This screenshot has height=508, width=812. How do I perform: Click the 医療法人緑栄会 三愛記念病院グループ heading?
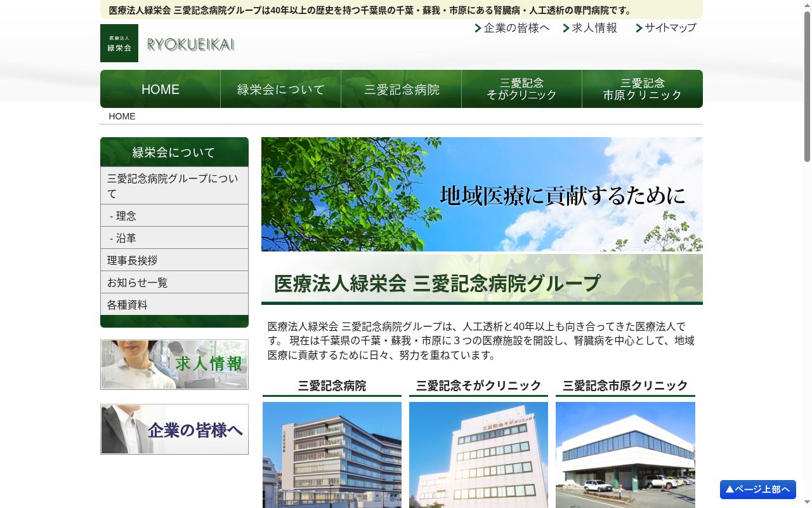[x=437, y=283]
